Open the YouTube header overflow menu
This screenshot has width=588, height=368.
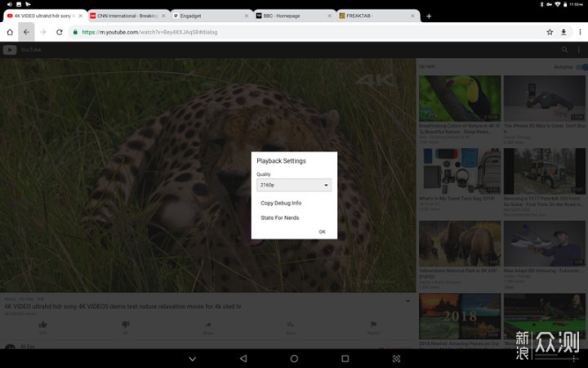point(579,50)
